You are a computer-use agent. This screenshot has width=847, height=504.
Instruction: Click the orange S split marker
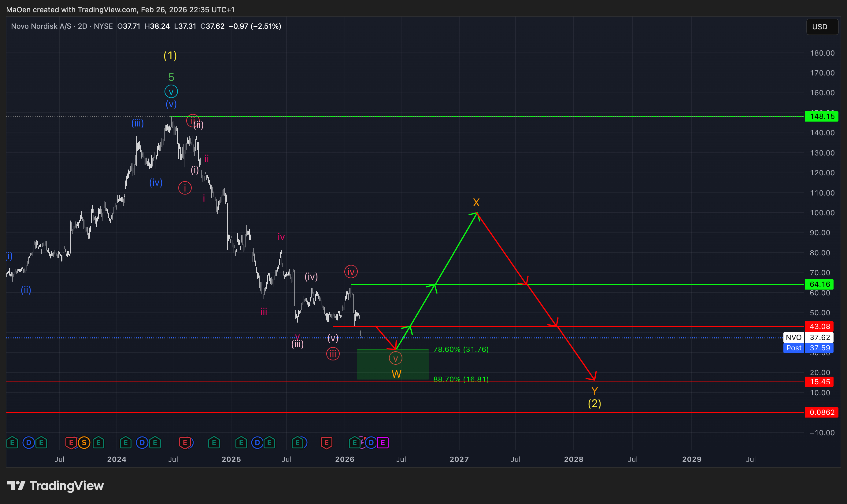pyautogui.click(x=84, y=443)
